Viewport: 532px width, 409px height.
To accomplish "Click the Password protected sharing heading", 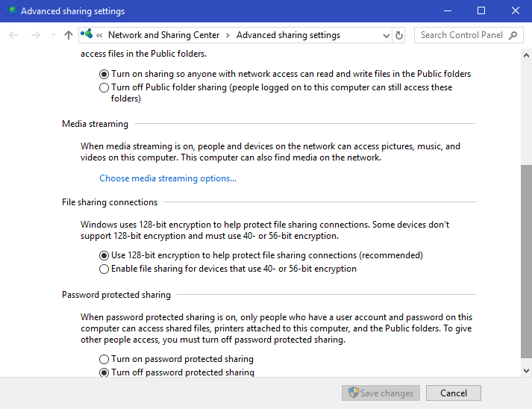I will tap(116, 295).
